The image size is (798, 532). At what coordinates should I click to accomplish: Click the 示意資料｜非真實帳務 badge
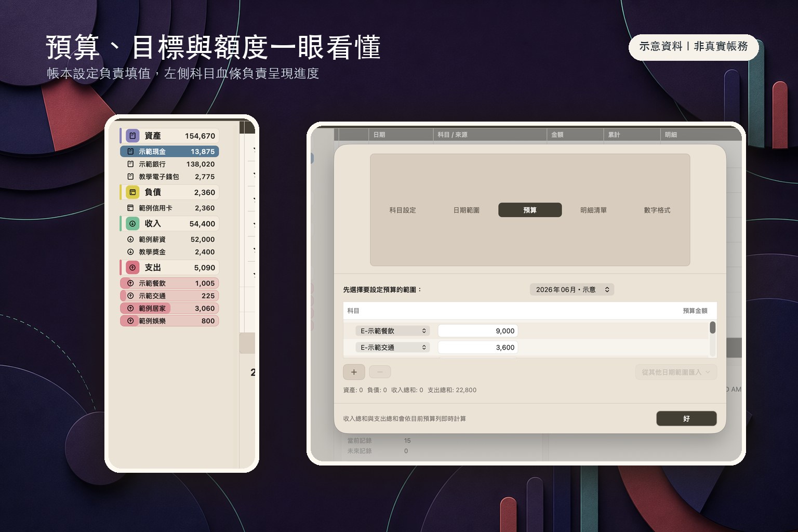(694, 47)
